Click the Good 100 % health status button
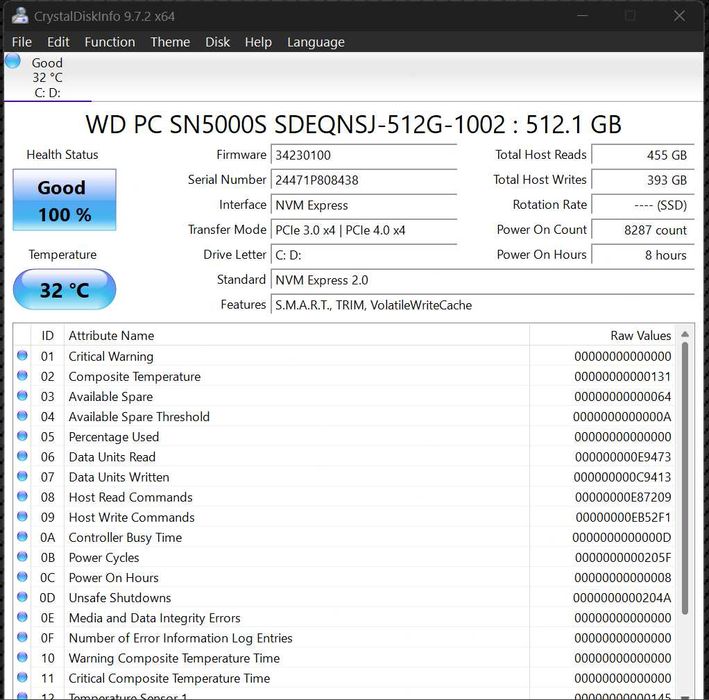709x700 pixels. [65, 200]
